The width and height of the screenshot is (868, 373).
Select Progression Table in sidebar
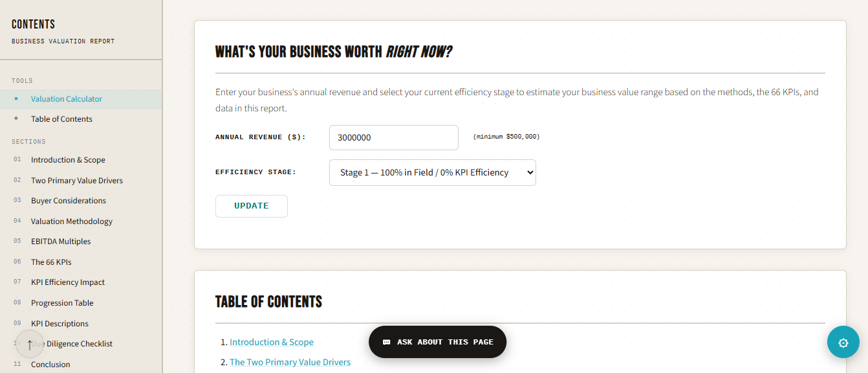(x=62, y=303)
